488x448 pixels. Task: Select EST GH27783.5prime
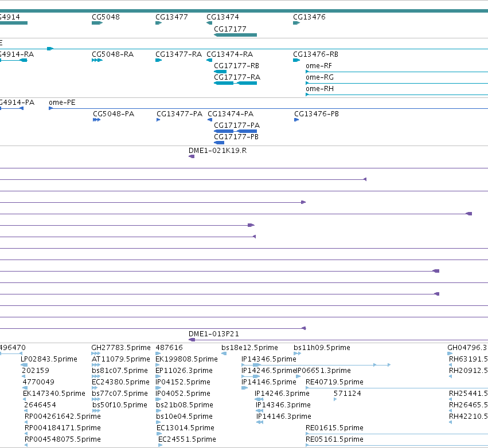(121, 348)
